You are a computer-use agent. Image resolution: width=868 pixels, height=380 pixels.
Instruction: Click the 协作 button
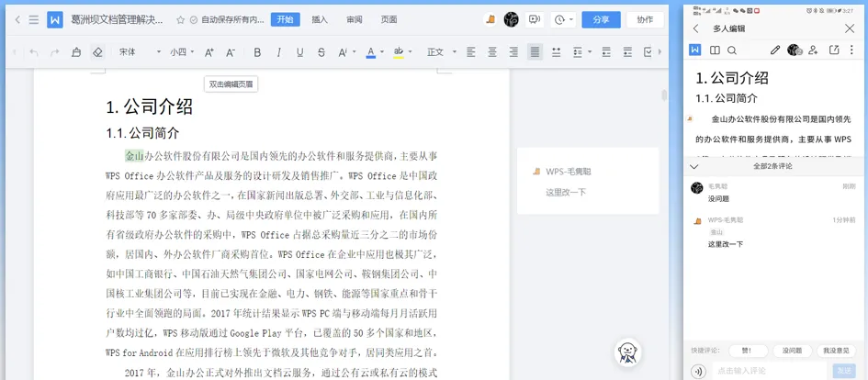(645, 20)
